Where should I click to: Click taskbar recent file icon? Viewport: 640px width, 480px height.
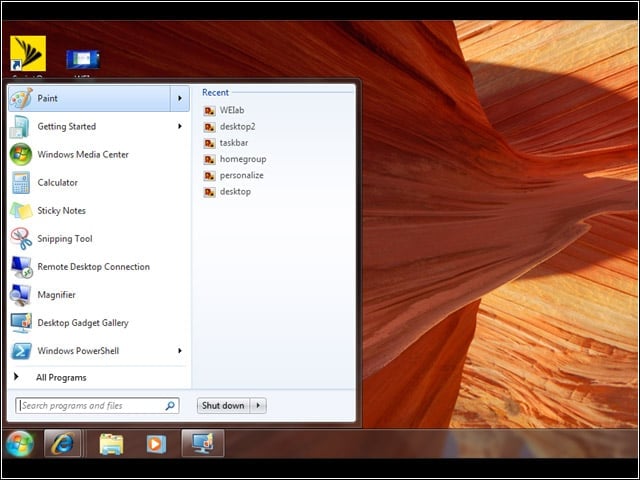coord(209,143)
